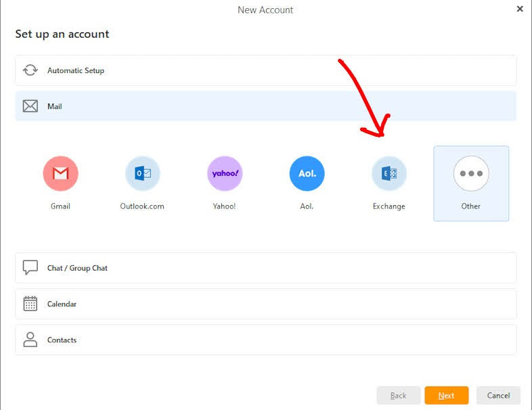Click the Automatic Setup sync arrows icon
This screenshot has height=410, width=532.
(x=30, y=70)
